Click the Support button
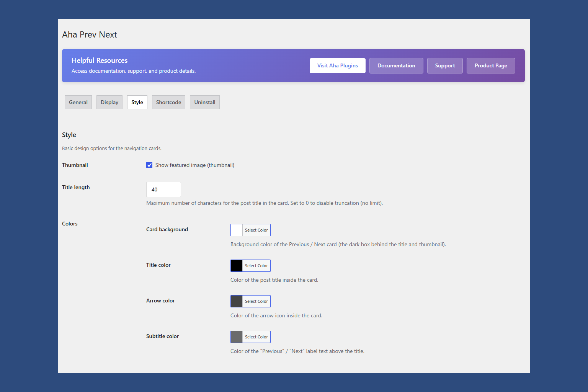The width and height of the screenshot is (588, 392). coord(445,65)
